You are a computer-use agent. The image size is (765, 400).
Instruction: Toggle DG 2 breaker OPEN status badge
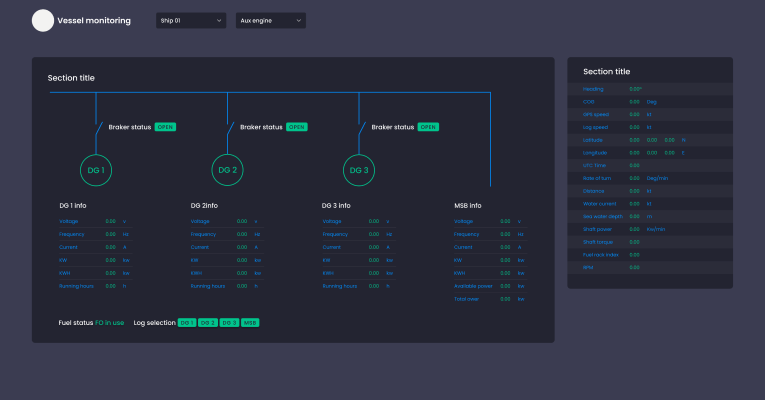coord(296,127)
